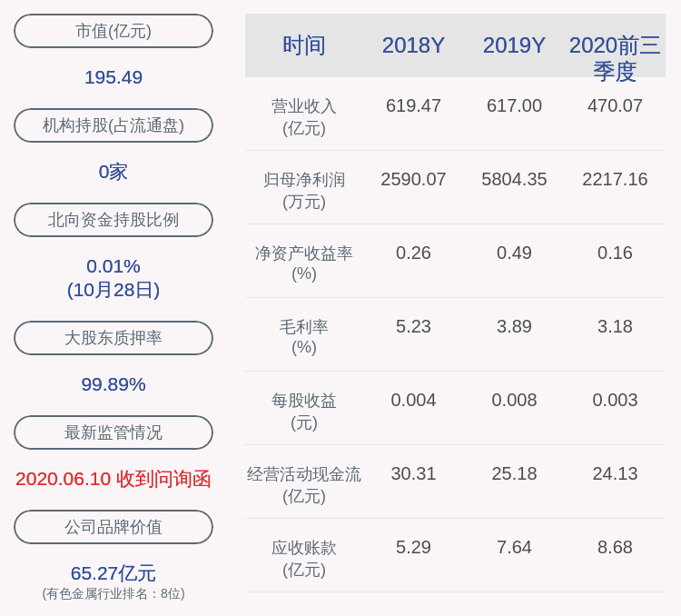
Task: Select revenue value 470.07
Action: pyautogui.click(x=615, y=105)
